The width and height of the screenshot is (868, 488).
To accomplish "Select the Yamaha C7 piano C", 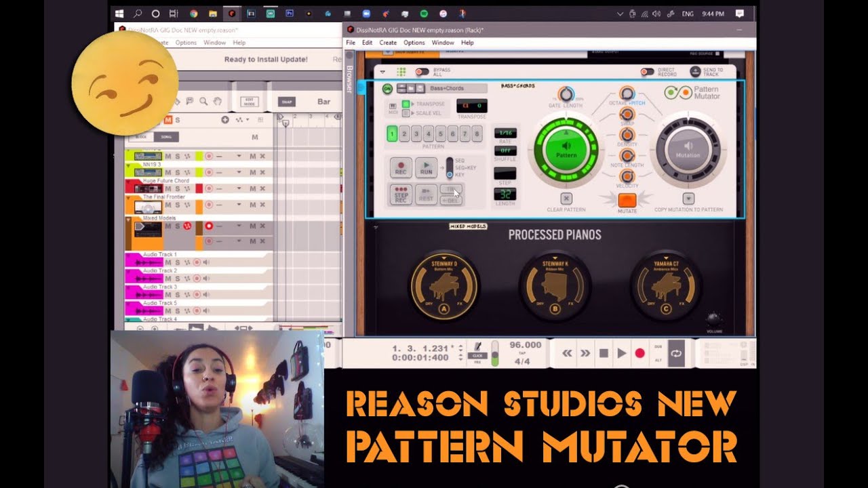I will pyautogui.click(x=666, y=285).
